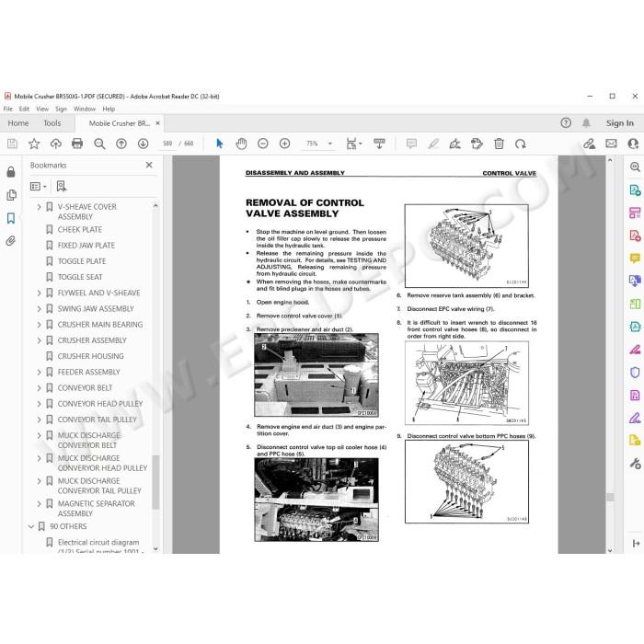Image resolution: width=644 pixels, height=644 pixels.
Task: Open the Window menu
Action: click(85, 109)
